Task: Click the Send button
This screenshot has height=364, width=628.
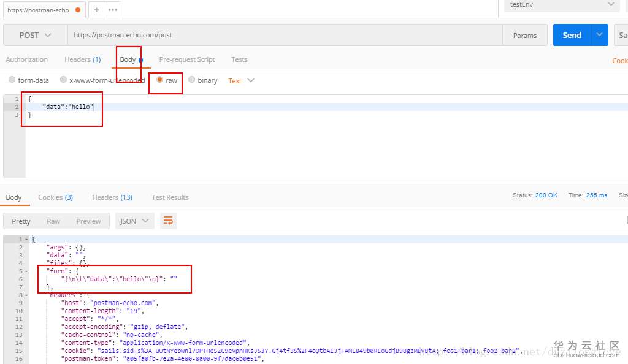Action: 572,35
